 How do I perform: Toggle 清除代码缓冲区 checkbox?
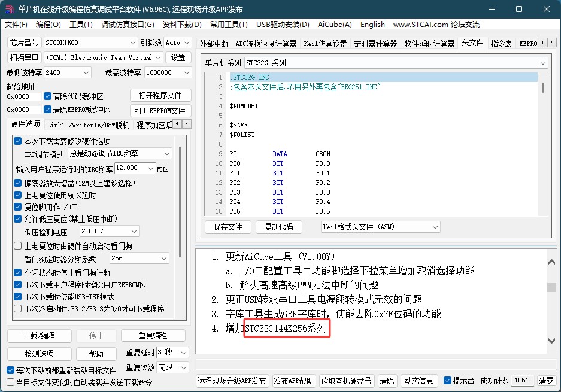48,96
